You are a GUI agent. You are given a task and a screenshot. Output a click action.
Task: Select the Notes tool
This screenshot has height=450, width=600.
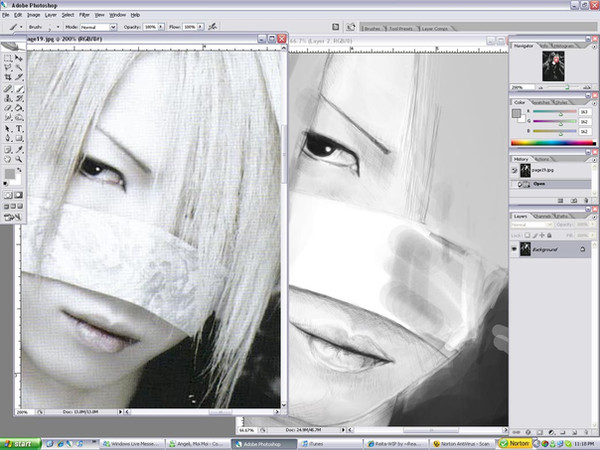point(8,150)
